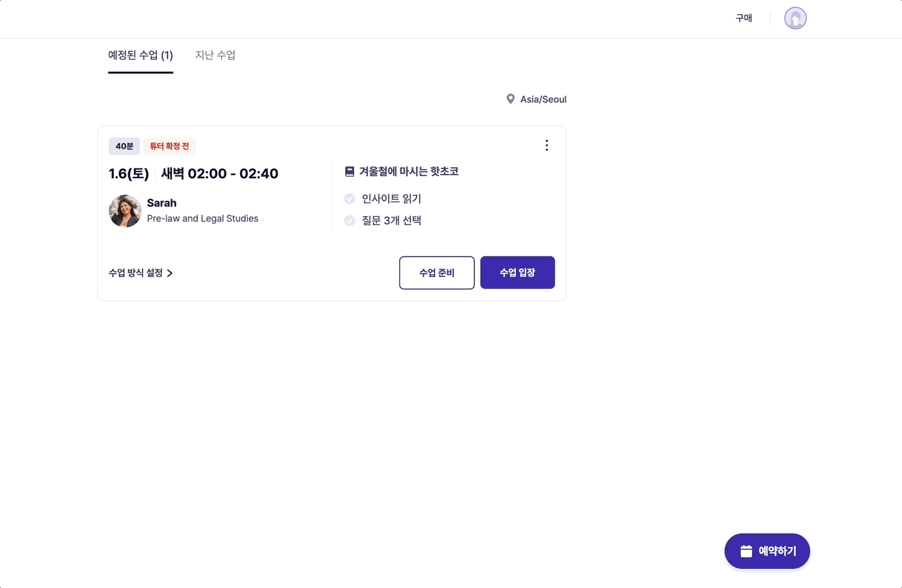Open the three-dot lesson options menu
The width and height of the screenshot is (902, 588).
(547, 145)
